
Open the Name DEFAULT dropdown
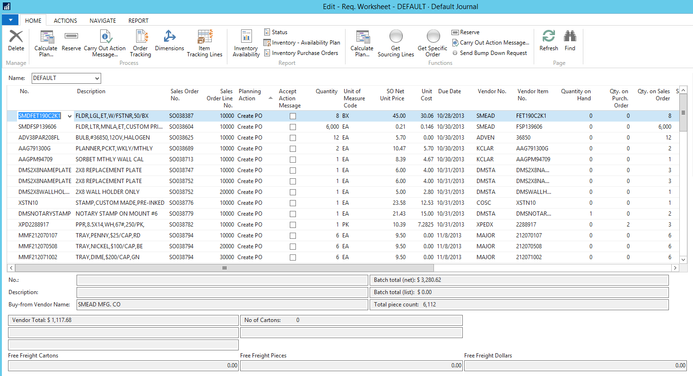(x=97, y=78)
